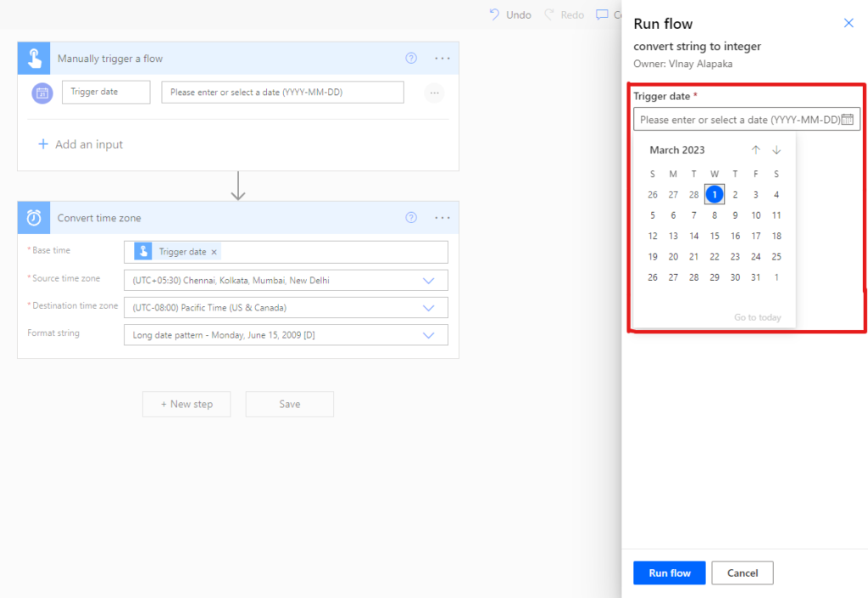
Task: Click Trigger date field in Run flow panel
Action: point(746,119)
